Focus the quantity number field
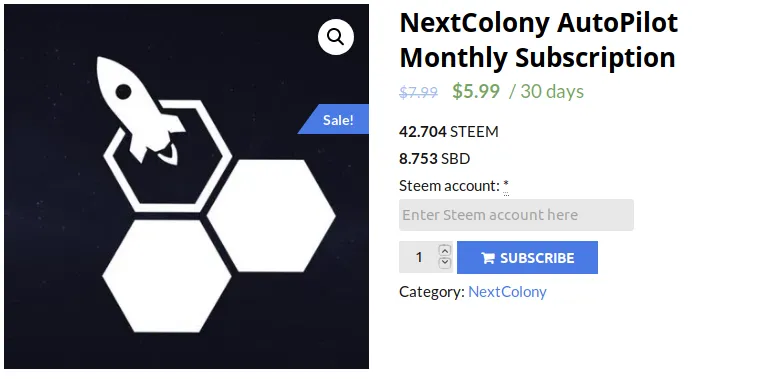This screenshot has width=763, height=379. pyautogui.click(x=419, y=257)
